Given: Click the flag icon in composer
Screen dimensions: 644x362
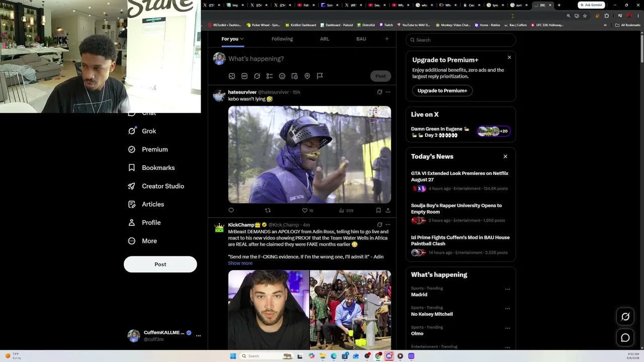Looking at the screenshot, I should tap(320, 76).
